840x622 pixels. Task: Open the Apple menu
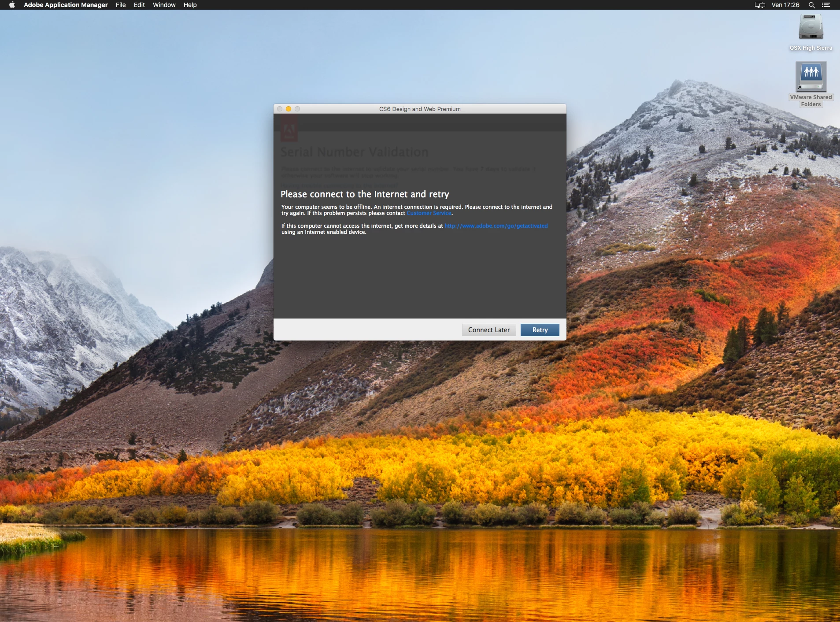12,5
